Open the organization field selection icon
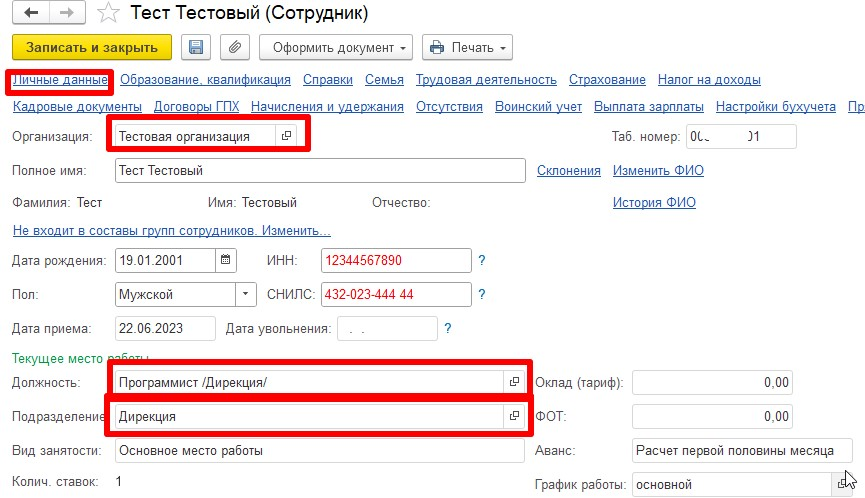The image size is (865, 498). pos(286,136)
